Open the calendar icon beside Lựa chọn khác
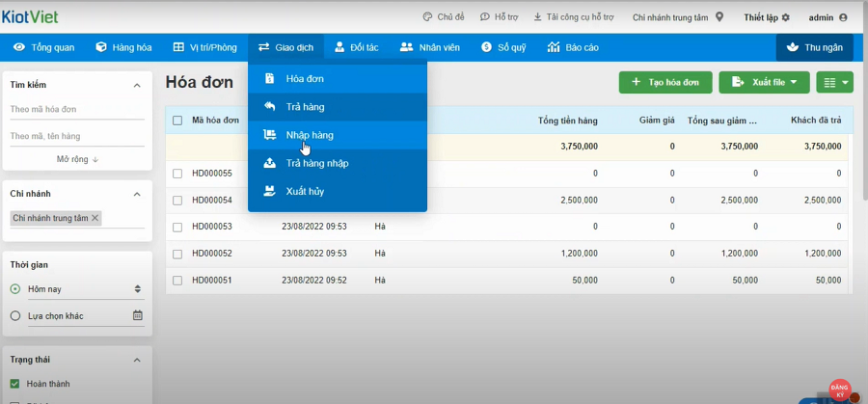868x404 pixels. [138, 315]
